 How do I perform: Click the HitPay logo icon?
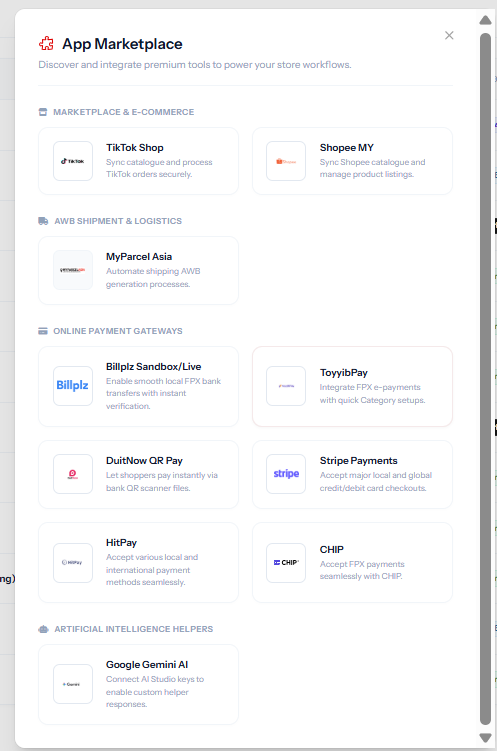(x=73, y=563)
